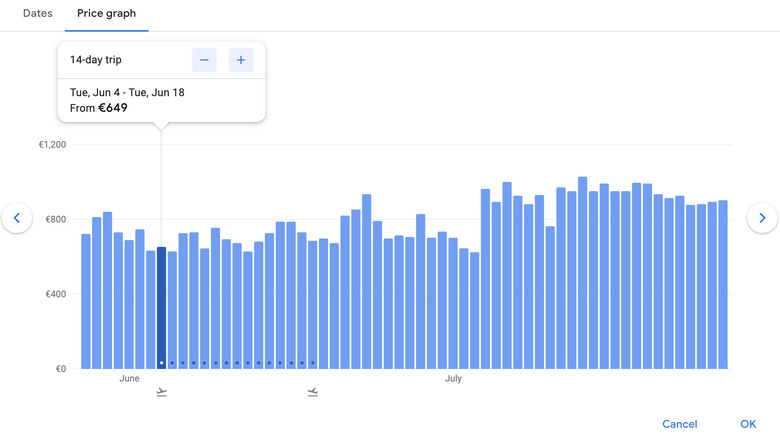780x438 pixels.
Task: Click the July month label
Action: (453, 379)
